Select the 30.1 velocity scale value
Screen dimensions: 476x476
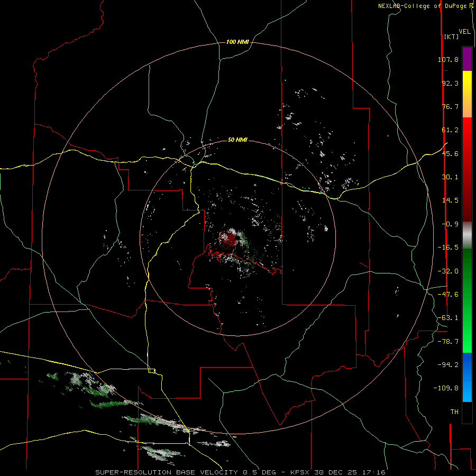pos(450,177)
